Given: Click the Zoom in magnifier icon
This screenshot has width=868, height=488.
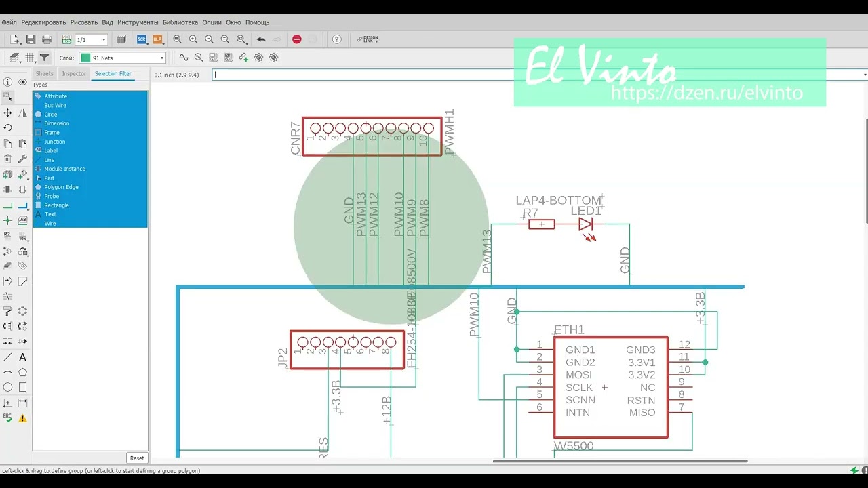Looking at the screenshot, I should (x=193, y=39).
